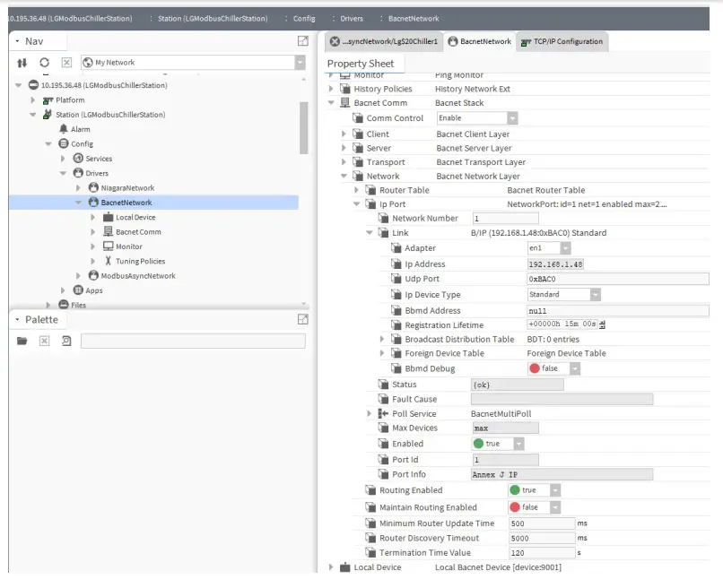The height and width of the screenshot is (588, 723).
Task: Collapse the Network Bacnet Network Layer row
Action: 344,176
